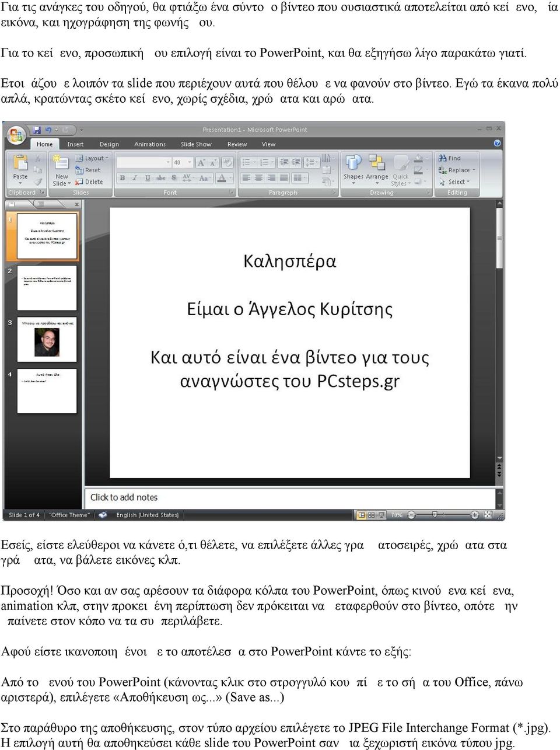Viewport: 560px width, 750px height.
Task: Save the presentation from the Quick Access toolbar
Action: (37, 130)
